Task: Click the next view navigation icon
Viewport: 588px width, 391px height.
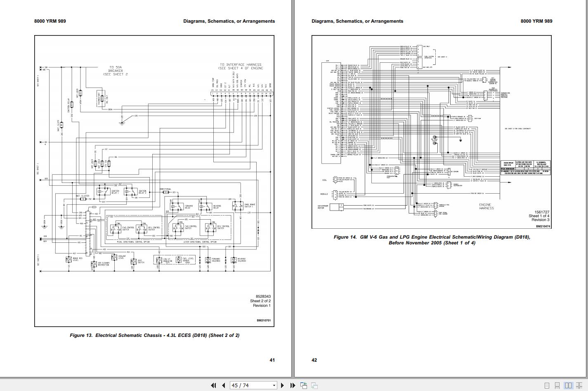Action: (x=314, y=385)
